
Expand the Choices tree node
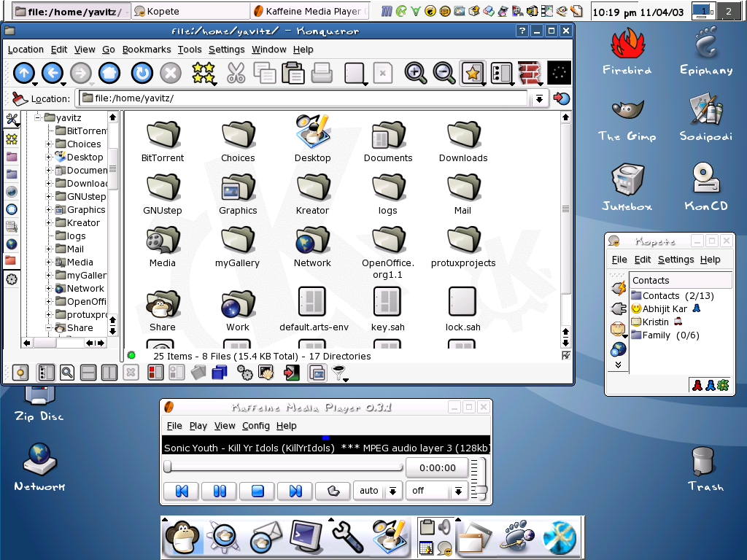[48, 144]
